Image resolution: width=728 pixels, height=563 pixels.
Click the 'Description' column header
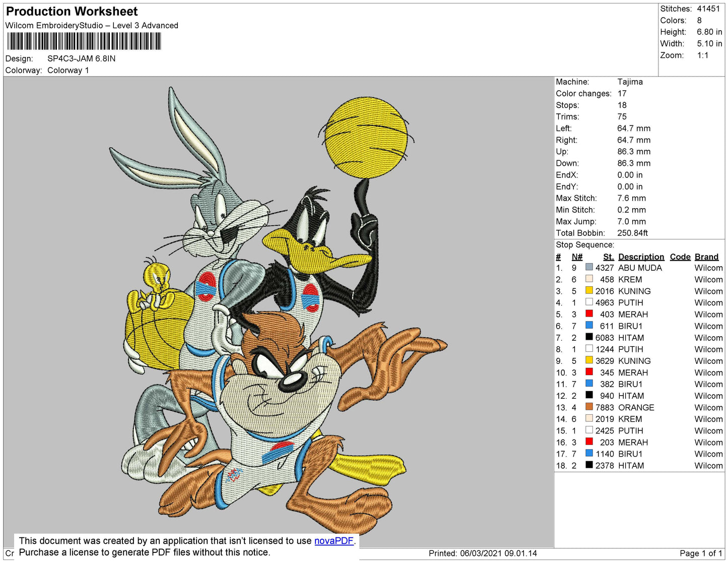coord(641,257)
